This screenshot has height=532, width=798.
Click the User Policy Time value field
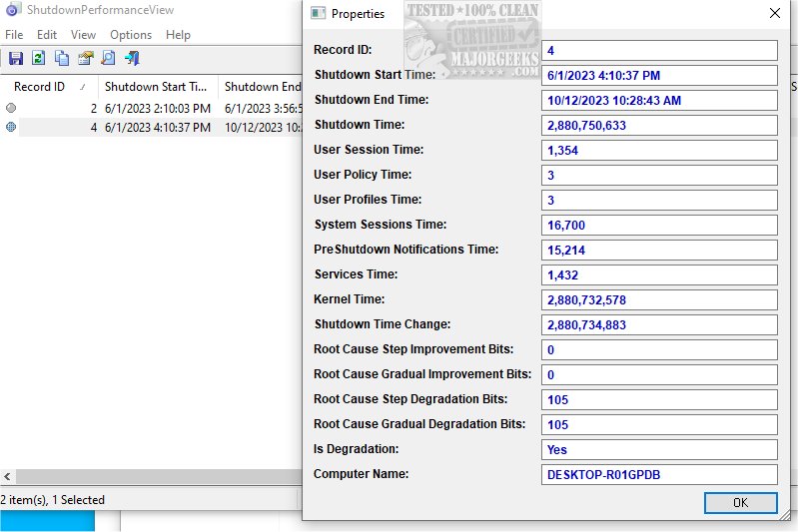click(x=659, y=175)
